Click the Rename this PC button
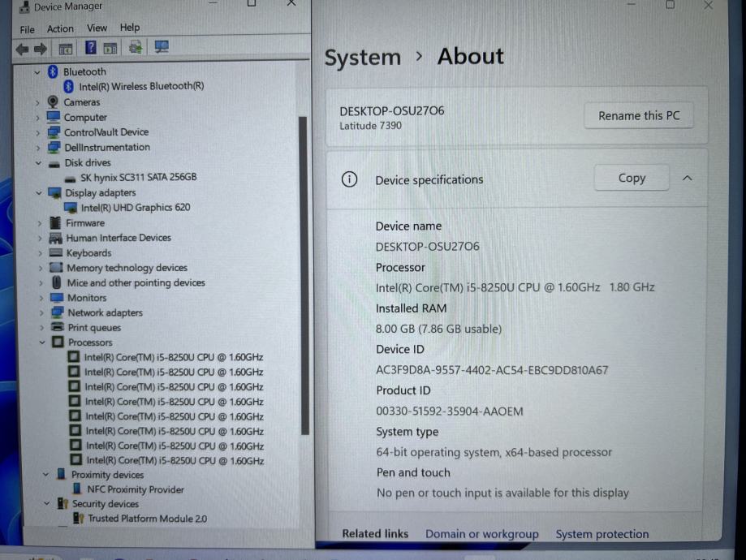This screenshot has height=560, width=746. coord(639,115)
